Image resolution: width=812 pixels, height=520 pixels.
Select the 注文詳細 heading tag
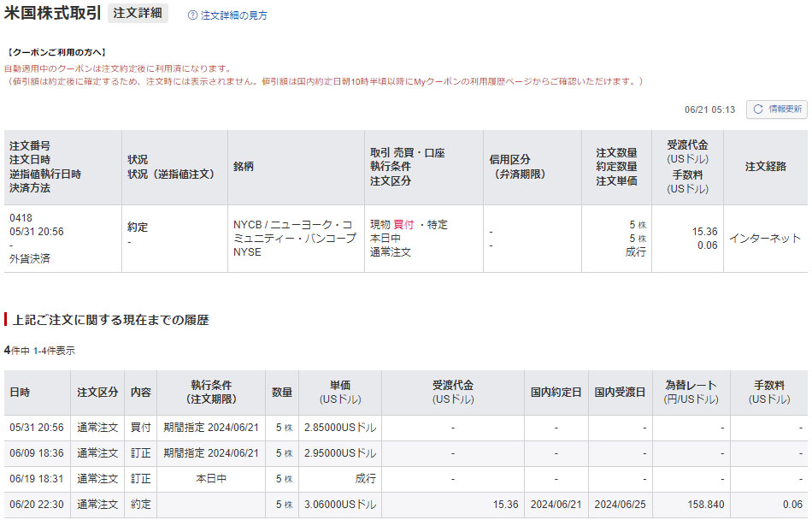tap(138, 14)
